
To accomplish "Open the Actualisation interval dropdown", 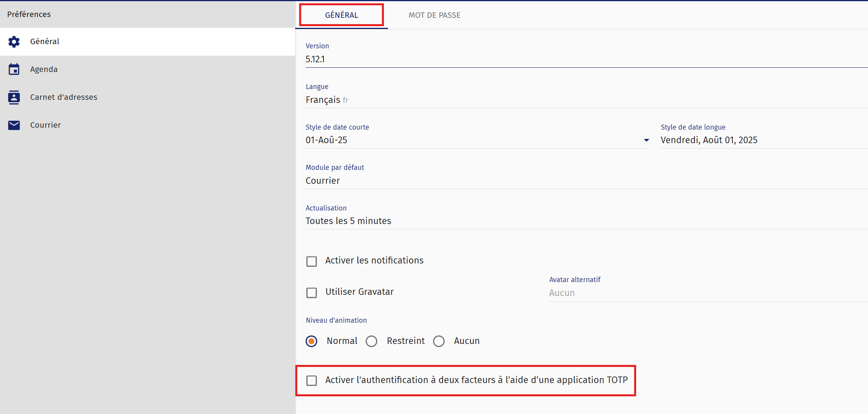I will (x=581, y=221).
